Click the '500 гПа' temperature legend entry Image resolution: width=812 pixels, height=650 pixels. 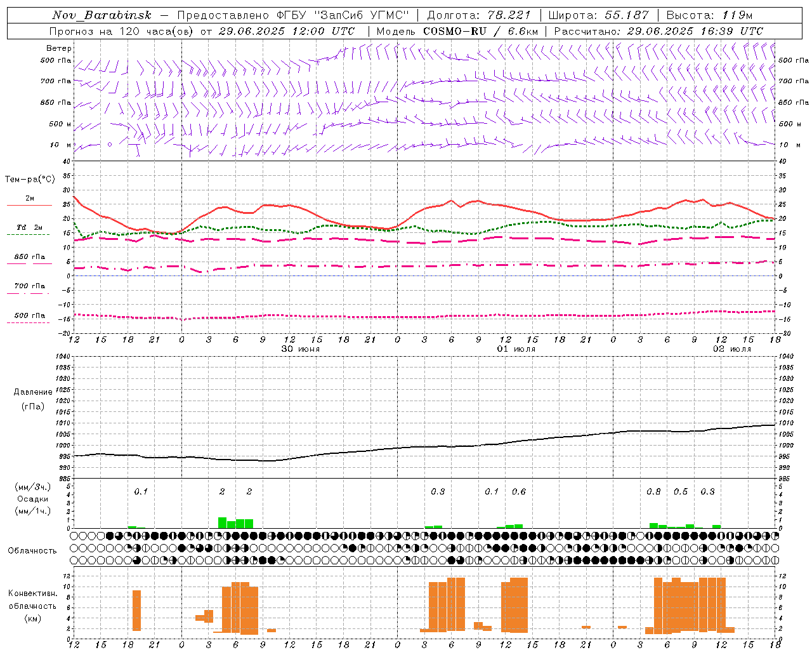29,315
